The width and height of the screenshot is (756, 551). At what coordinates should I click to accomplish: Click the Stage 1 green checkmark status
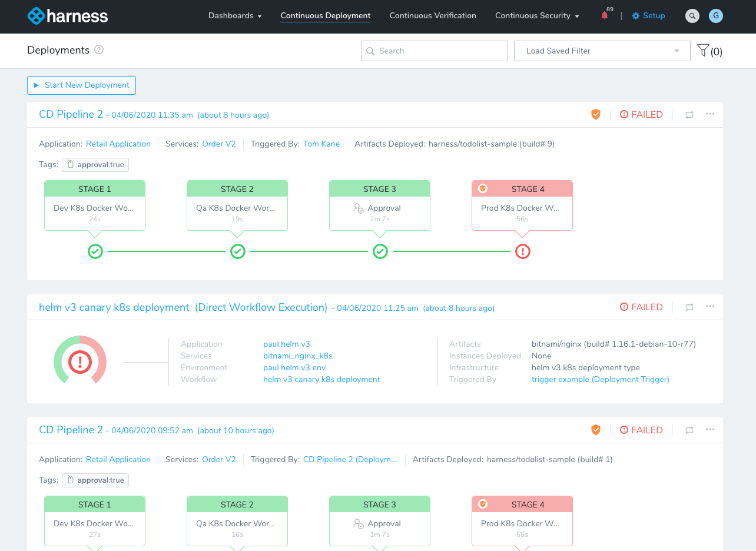[95, 251]
